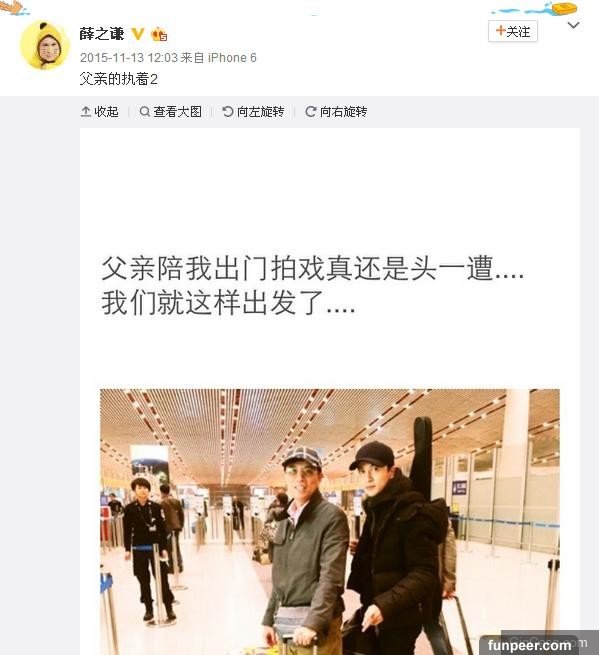Rotate image left with 向左旋转

click(x=253, y=112)
